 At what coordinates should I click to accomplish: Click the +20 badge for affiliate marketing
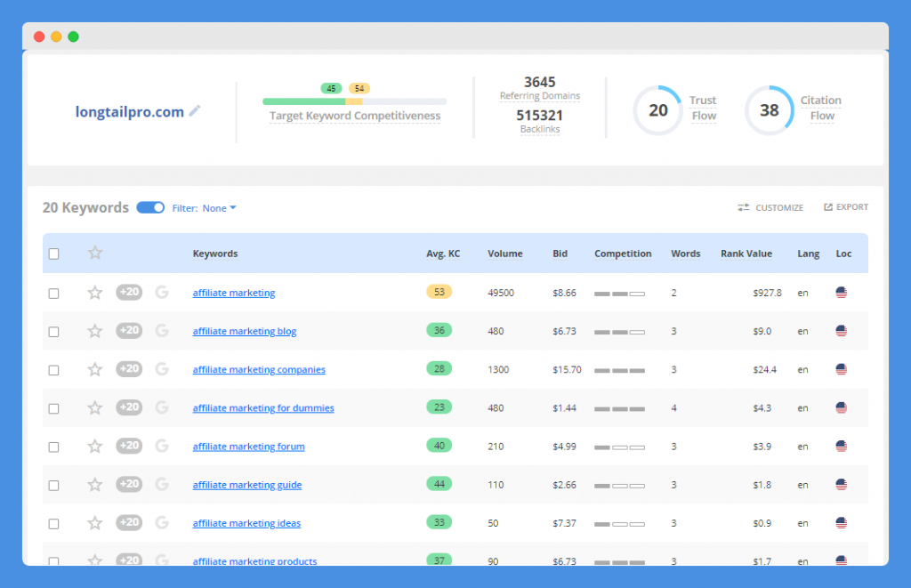pos(129,292)
